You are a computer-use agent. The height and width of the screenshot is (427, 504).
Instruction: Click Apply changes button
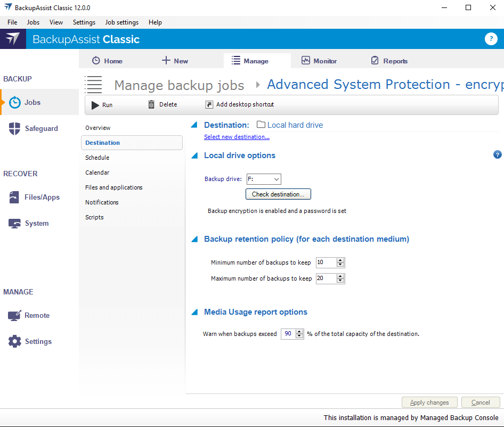coord(429,403)
